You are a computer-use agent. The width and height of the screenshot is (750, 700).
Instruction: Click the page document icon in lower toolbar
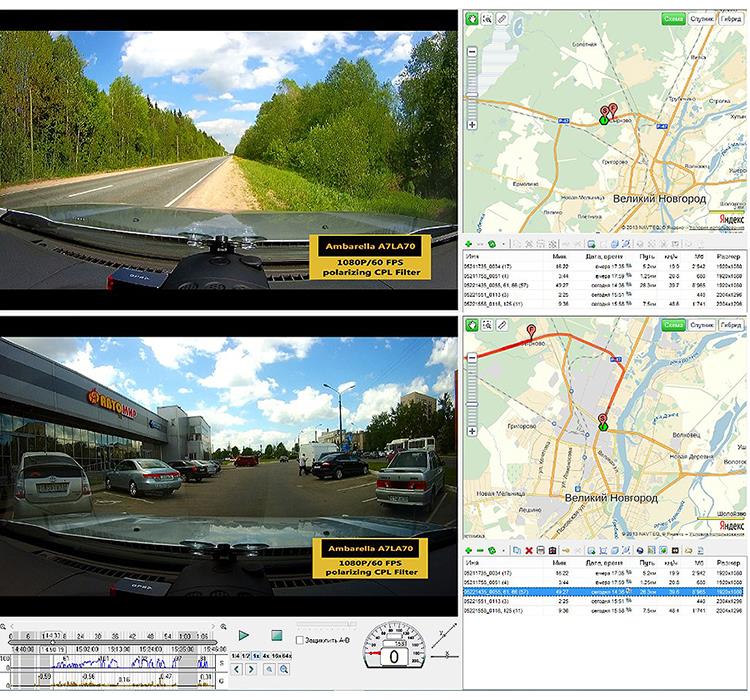point(700,550)
